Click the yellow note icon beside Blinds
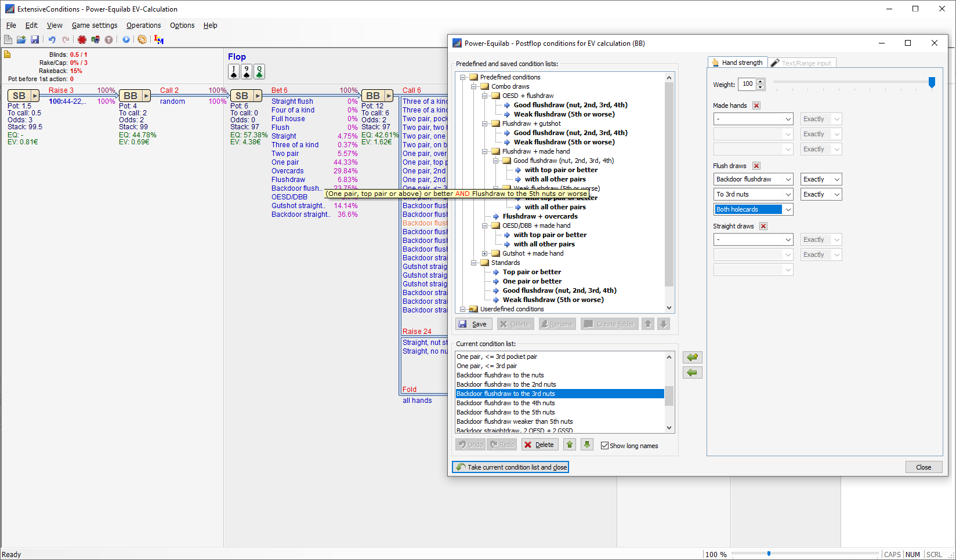This screenshot has height=560, width=956. tap(8, 54)
